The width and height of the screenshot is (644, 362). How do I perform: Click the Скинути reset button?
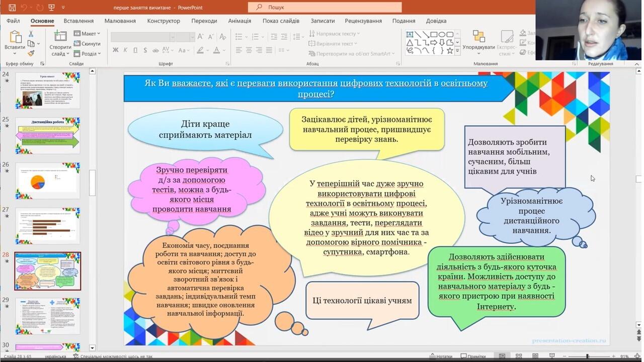coord(87,44)
